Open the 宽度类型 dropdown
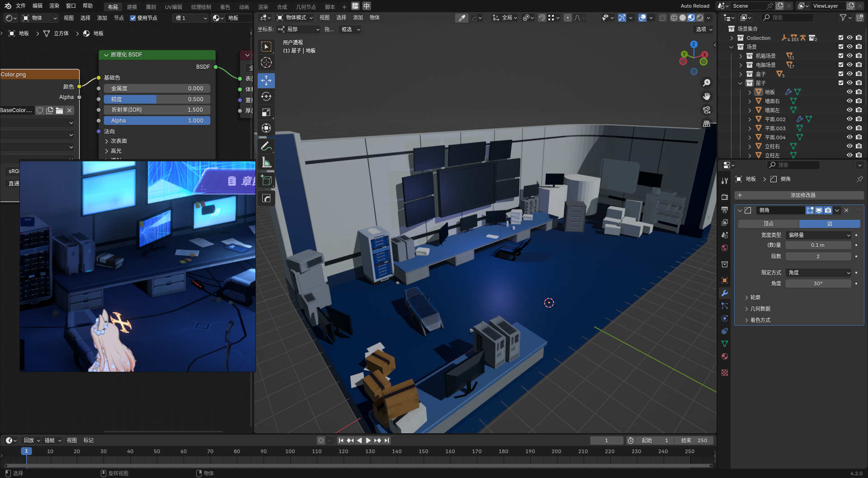868x478 pixels. pos(818,235)
